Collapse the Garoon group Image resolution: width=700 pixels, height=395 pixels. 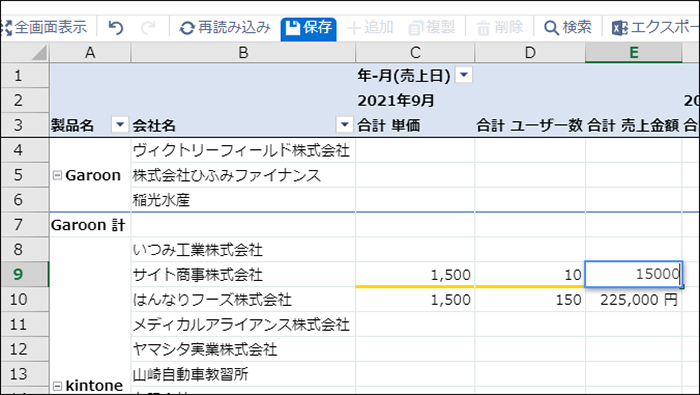(x=57, y=175)
